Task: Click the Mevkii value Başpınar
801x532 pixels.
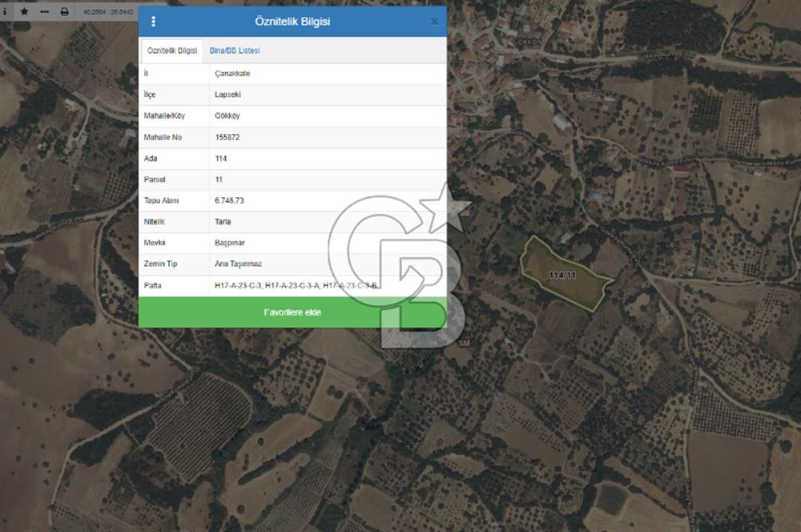Action: pyautogui.click(x=229, y=243)
